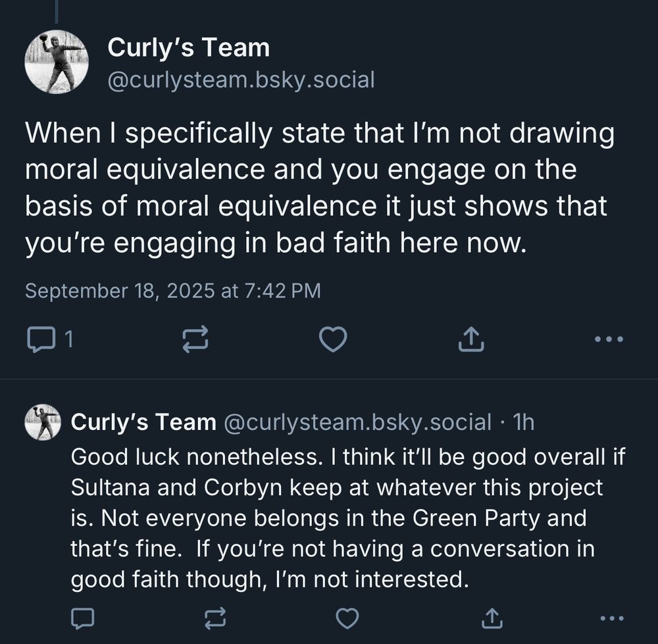The height and width of the screenshot is (644, 658).
Task: Share the main post via upload icon
Action: tap(471, 339)
